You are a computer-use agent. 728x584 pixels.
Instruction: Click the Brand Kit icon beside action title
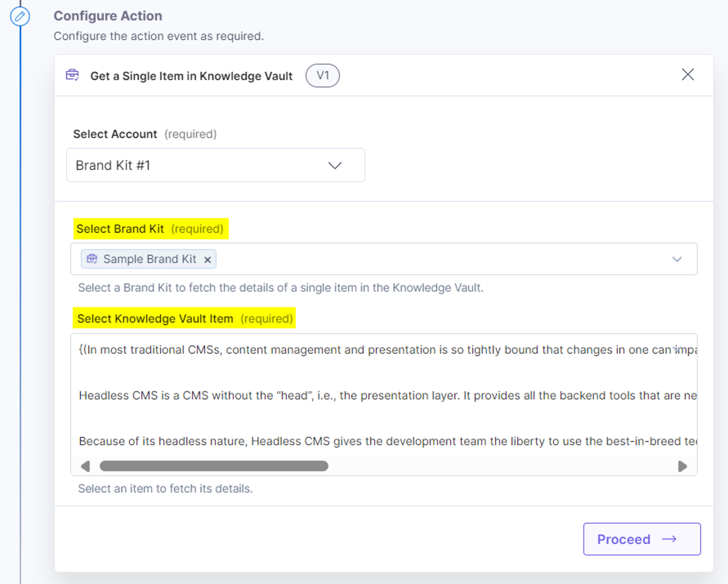pyautogui.click(x=72, y=75)
